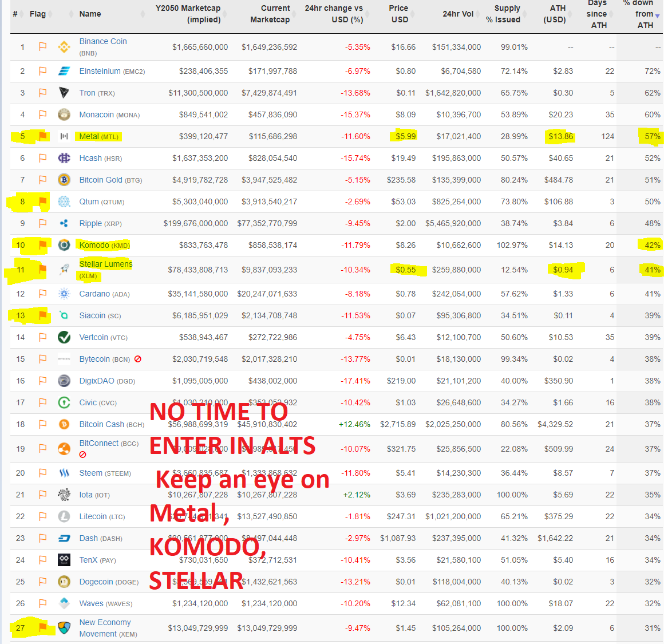Toggle the flag for Binance Coin
Image resolution: width=664 pixels, height=644 pixels.
[42, 46]
